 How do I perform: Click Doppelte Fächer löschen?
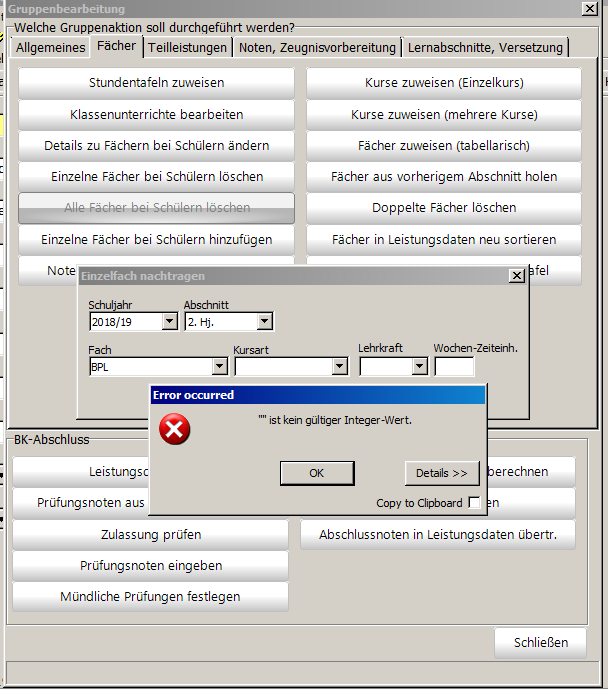coord(444,208)
